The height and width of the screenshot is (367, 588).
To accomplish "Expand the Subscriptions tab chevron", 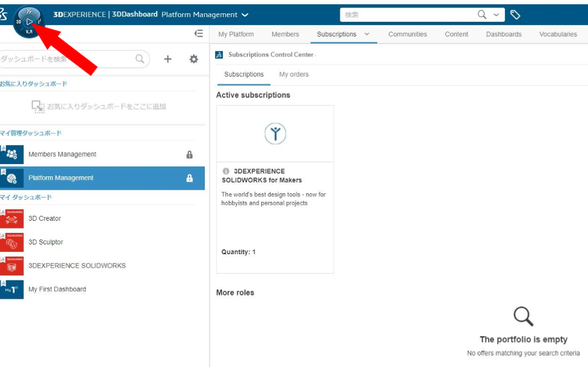I will point(367,34).
